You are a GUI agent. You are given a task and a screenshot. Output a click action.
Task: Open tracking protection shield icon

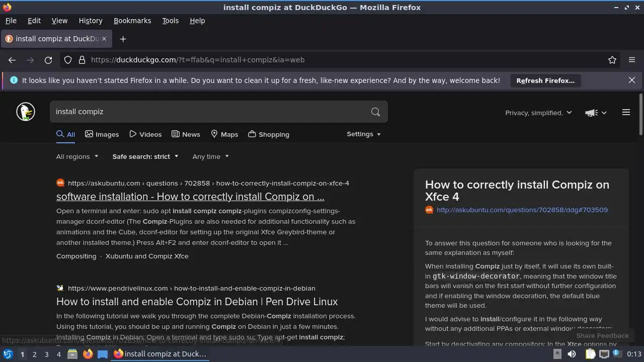click(68, 60)
